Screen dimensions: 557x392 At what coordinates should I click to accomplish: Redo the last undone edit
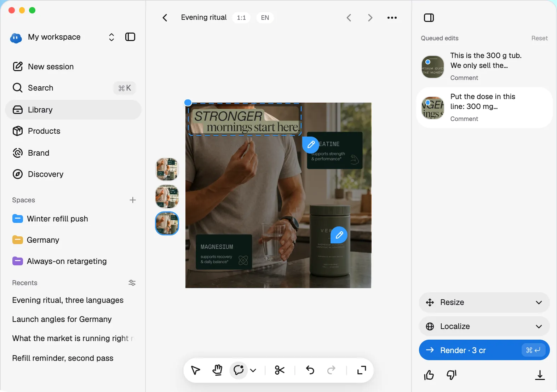pos(331,370)
